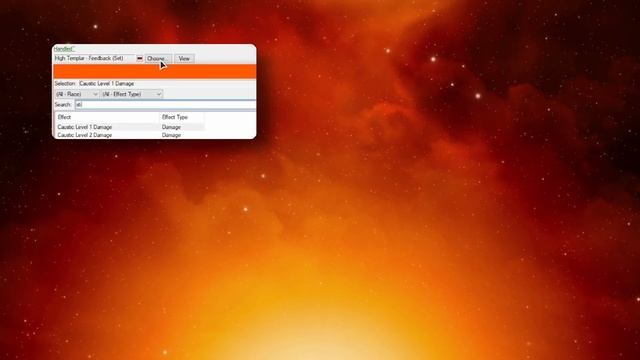Focus the Search input field

pyautogui.click(x=165, y=104)
